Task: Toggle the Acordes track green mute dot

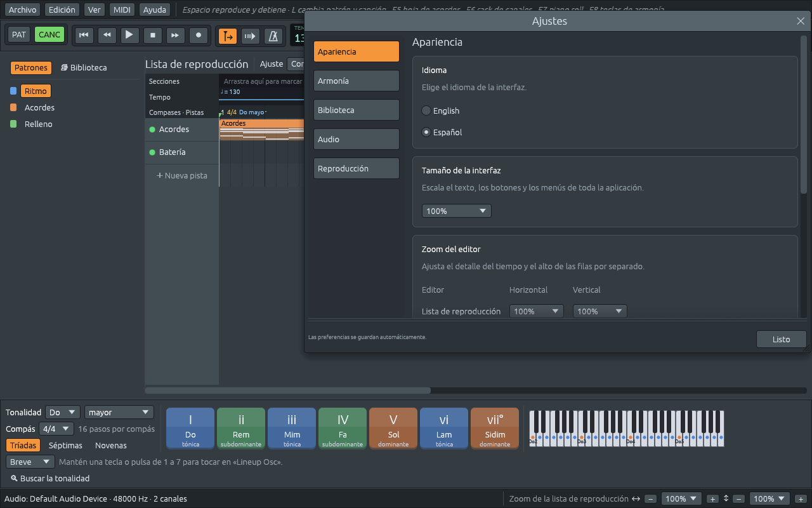Action: click(152, 130)
